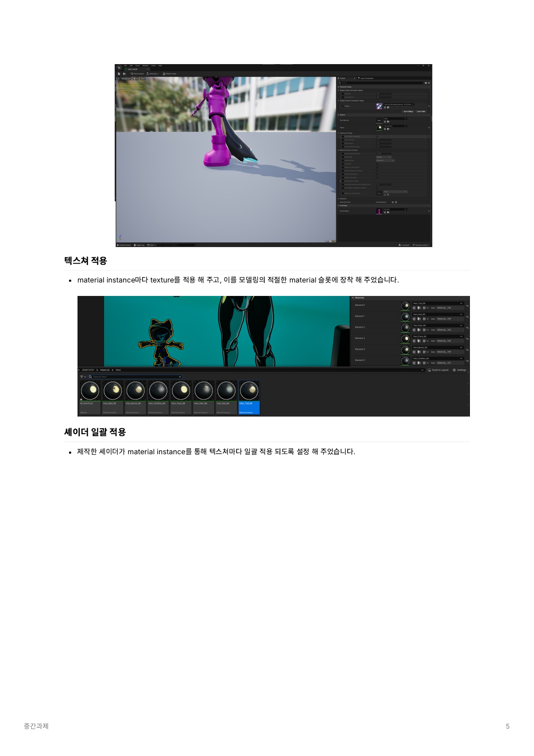The height and width of the screenshot is (756, 534).
Task: Enable the Diffuse Boost override checkbox
Action: pos(343,143)
